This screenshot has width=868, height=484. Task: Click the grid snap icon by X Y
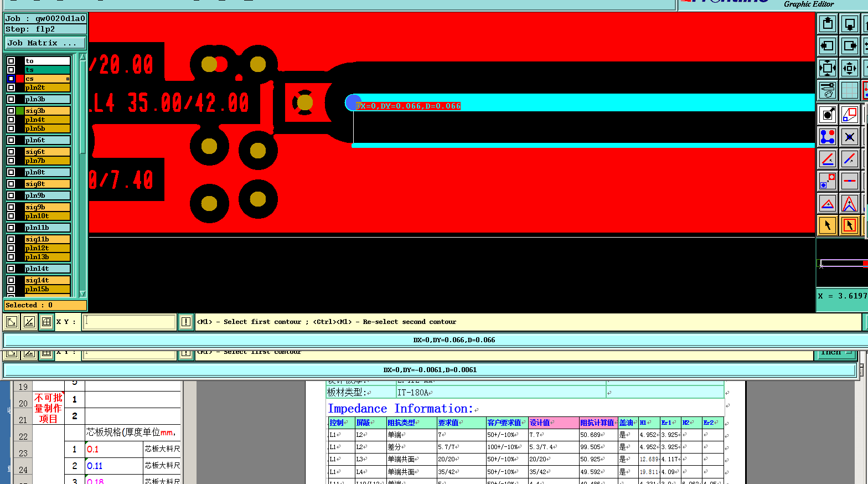[46, 322]
